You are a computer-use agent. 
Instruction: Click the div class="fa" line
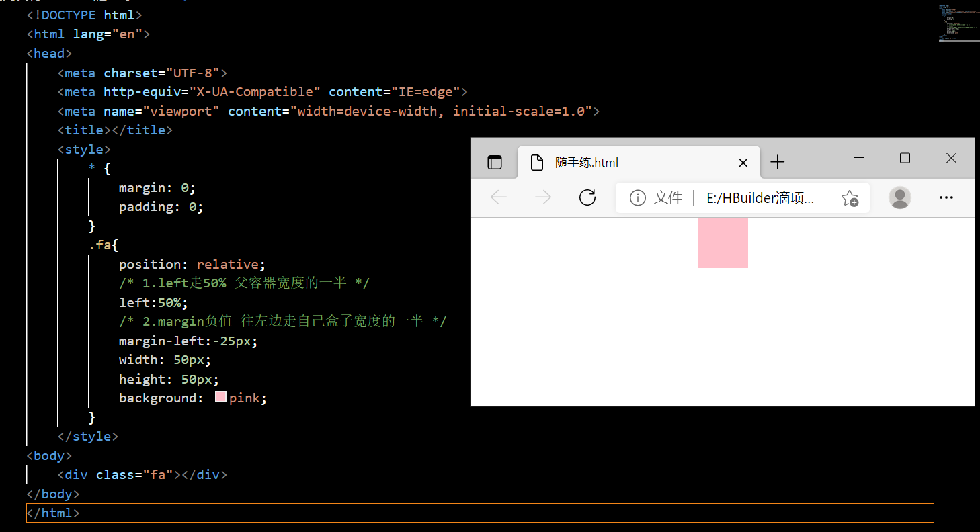point(142,474)
